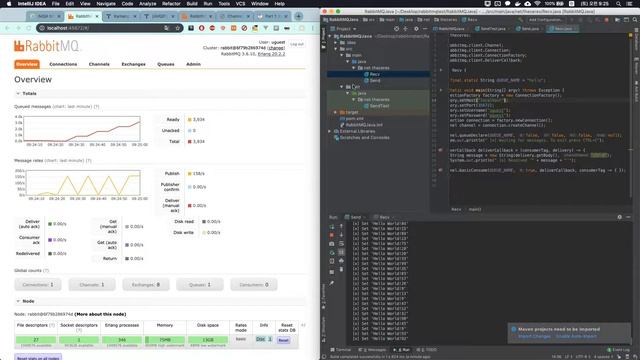Click the Ready yellow color swatch
The image size is (640, 360).
point(190,120)
